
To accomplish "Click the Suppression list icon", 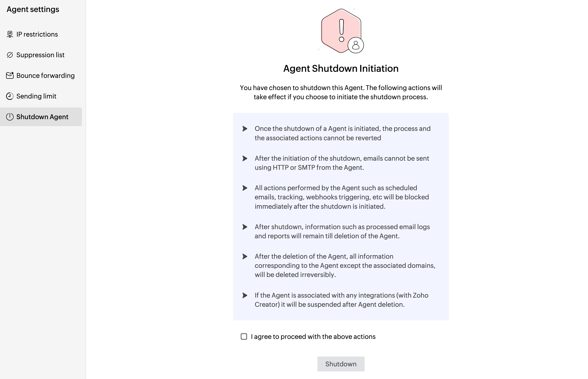I will point(10,55).
